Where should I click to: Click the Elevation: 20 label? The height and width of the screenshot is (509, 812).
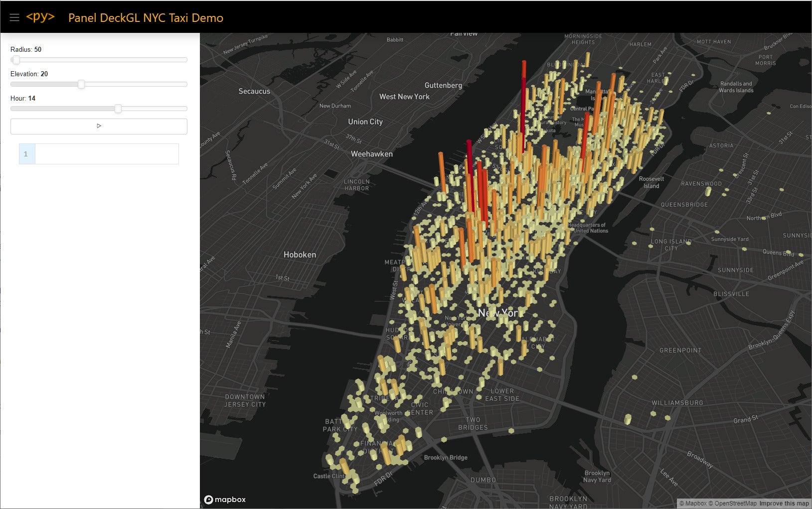tap(29, 74)
